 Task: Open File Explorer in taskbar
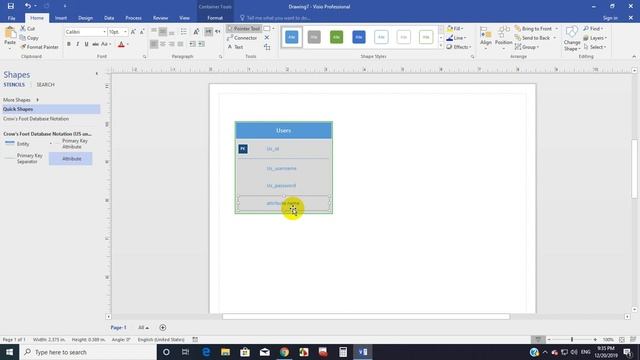(225, 352)
